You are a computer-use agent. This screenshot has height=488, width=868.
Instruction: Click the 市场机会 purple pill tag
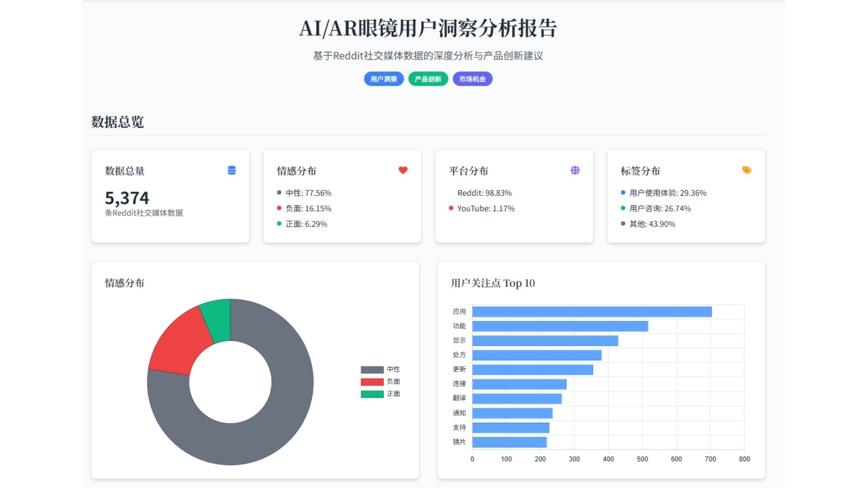(x=472, y=79)
